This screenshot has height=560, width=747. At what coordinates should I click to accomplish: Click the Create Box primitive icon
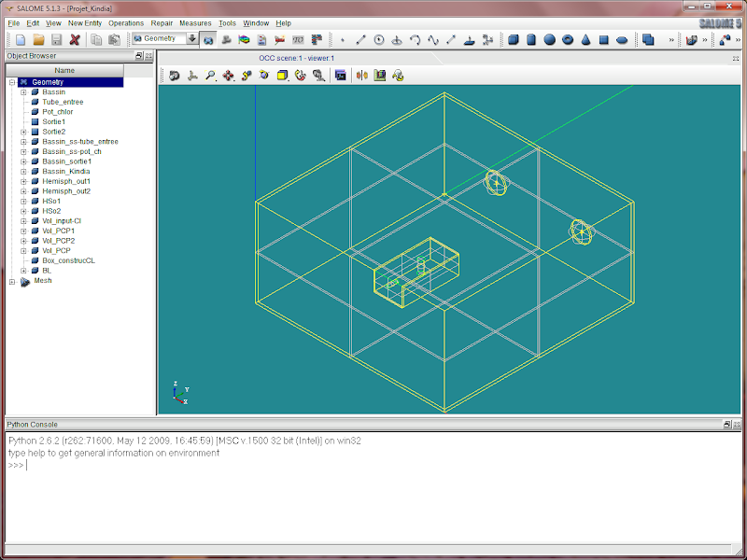[514, 39]
